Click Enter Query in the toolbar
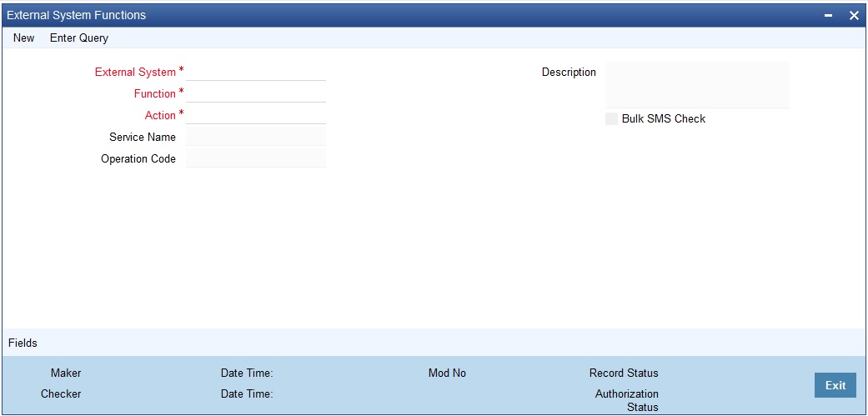This screenshot has width=868, height=416. [79, 38]
